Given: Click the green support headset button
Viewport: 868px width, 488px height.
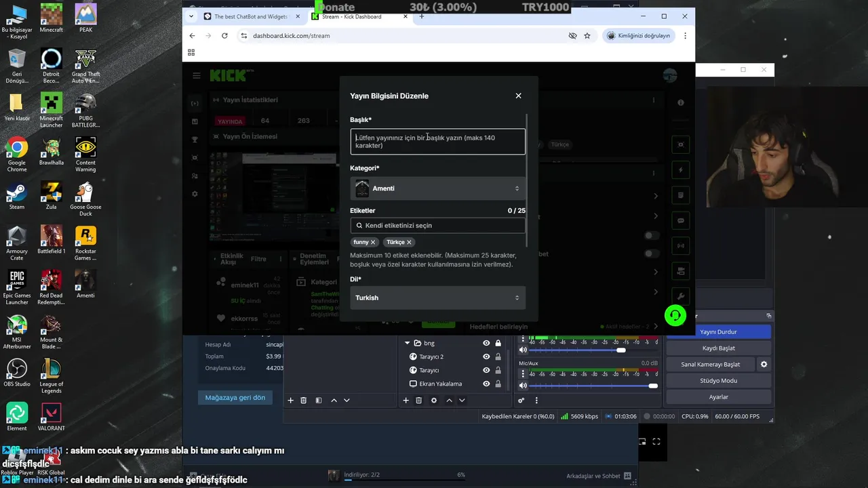Looking at the screenshot, I should click(x=675, y=315).
